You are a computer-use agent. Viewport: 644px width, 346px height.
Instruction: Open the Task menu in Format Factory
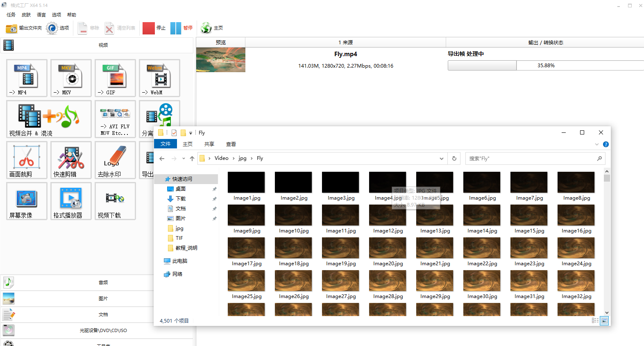(11, 15)
